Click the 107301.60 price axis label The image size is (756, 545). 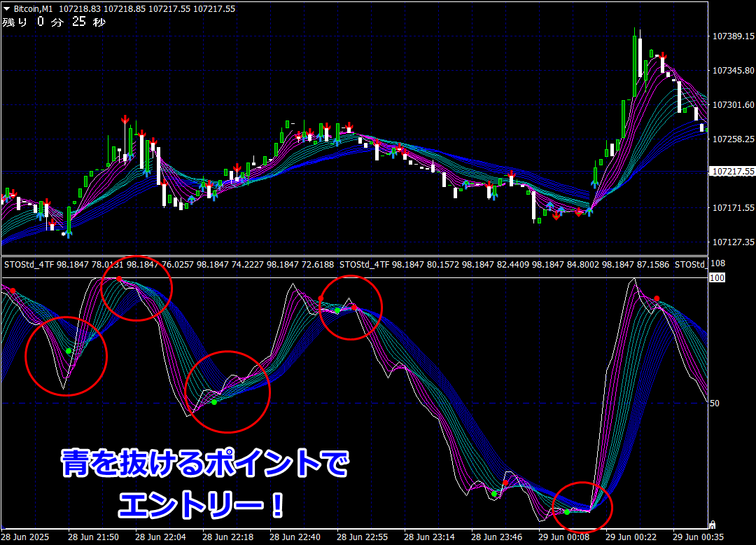pos(734,104)
